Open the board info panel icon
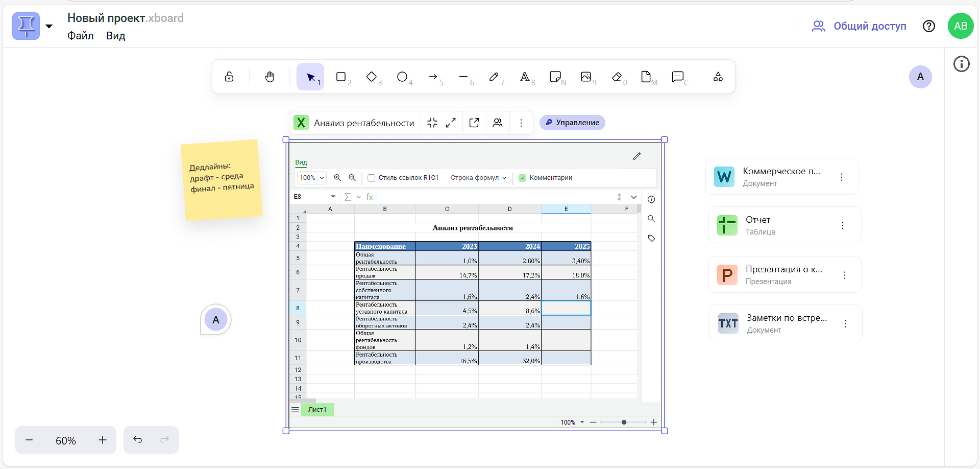This screenshot has height=469, width=980. point(962,64)
